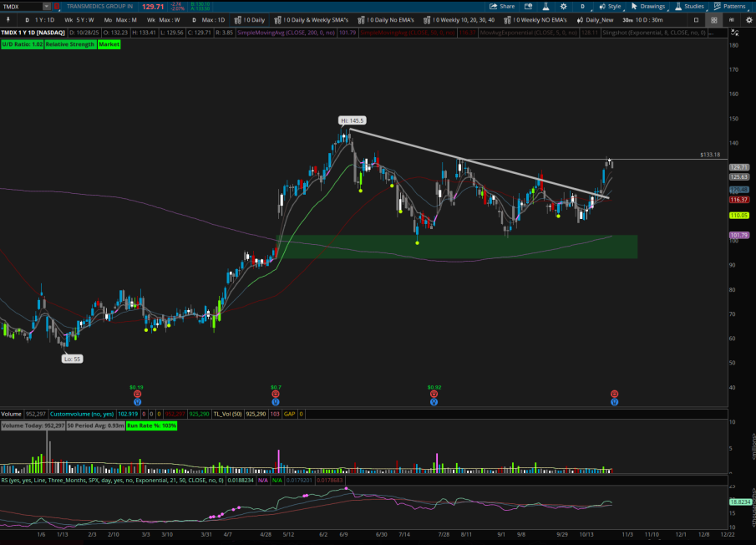Click the blue bulb icon under $0.19
Screen dimensions: 756x545
(137, 402)
